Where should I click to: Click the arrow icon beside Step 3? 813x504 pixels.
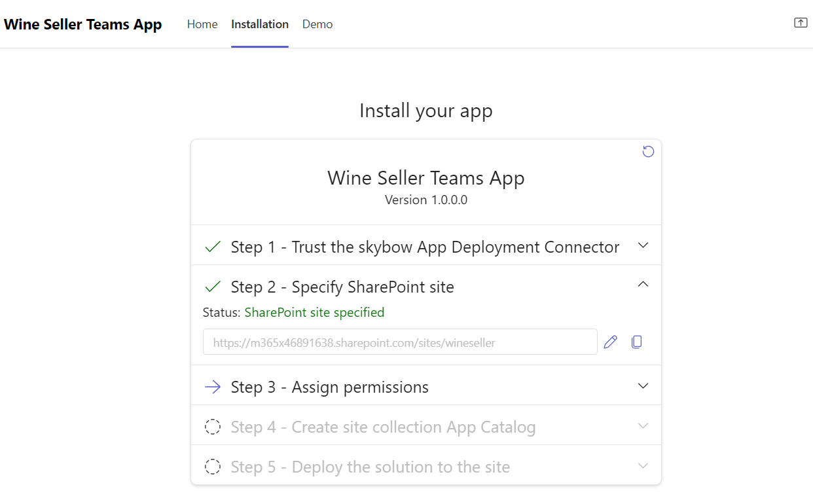(213, 387)
